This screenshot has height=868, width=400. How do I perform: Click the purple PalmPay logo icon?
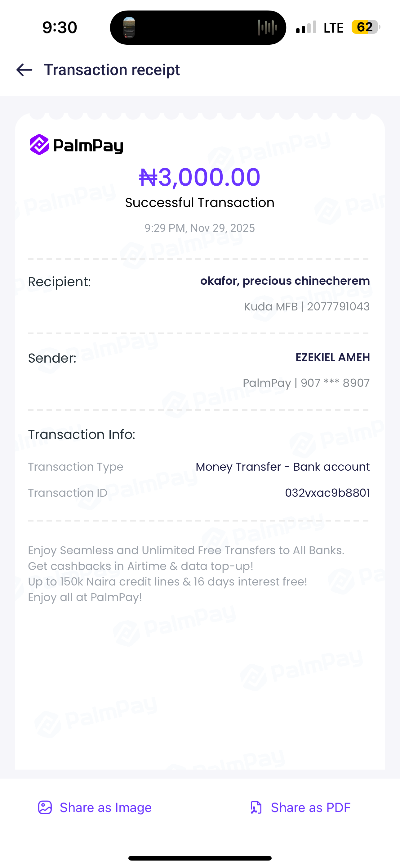pyautogui.click(x=39, y=145)
